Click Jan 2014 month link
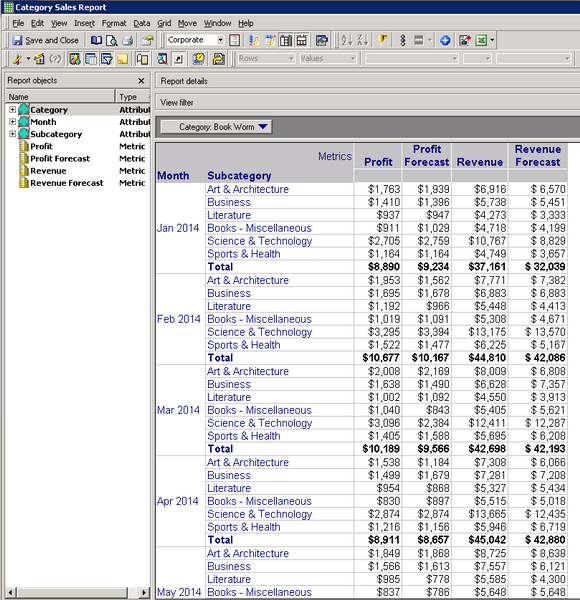This screenshot has width=580, height=600. (178, 228)
